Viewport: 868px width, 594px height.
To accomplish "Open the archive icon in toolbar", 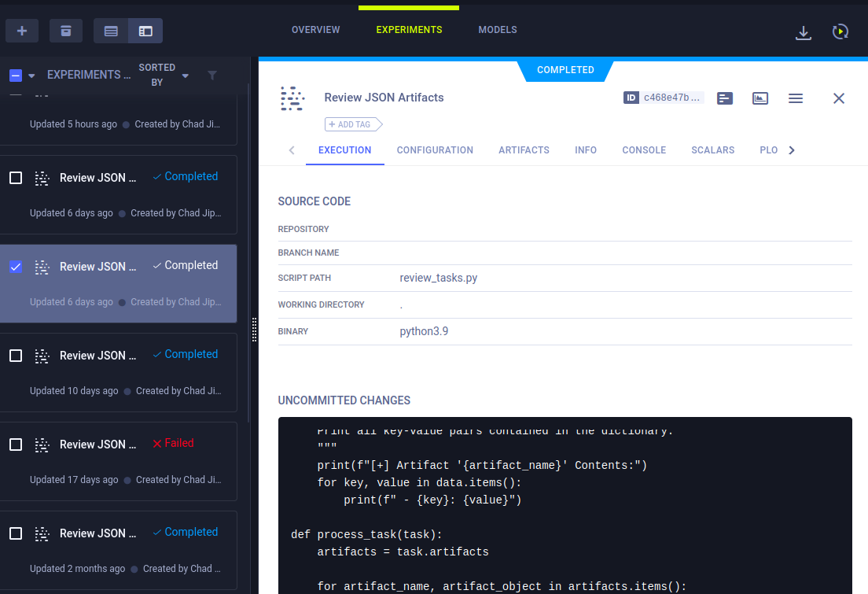I will coord(66,31).
